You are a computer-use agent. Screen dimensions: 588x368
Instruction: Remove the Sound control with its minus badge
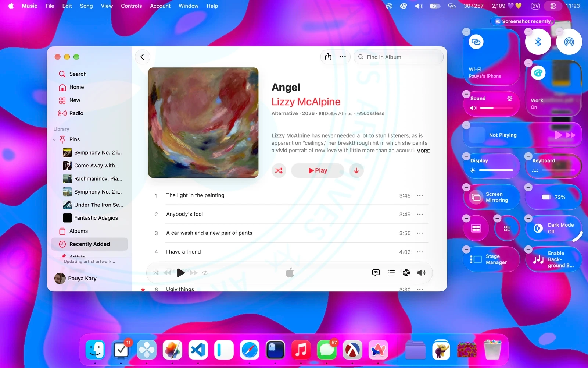point(466,94)
